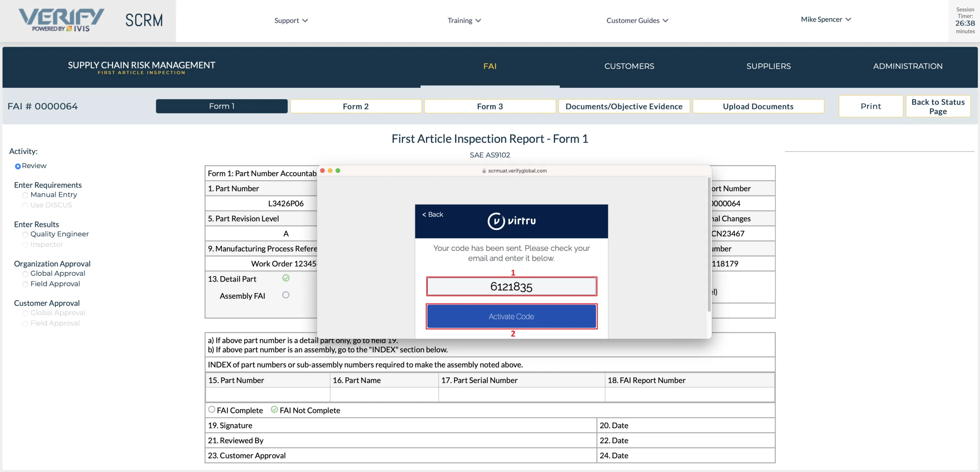Open the SUPPLIERS navigation tab
Viewport: 980px width, 472px height.
point(768,66)
